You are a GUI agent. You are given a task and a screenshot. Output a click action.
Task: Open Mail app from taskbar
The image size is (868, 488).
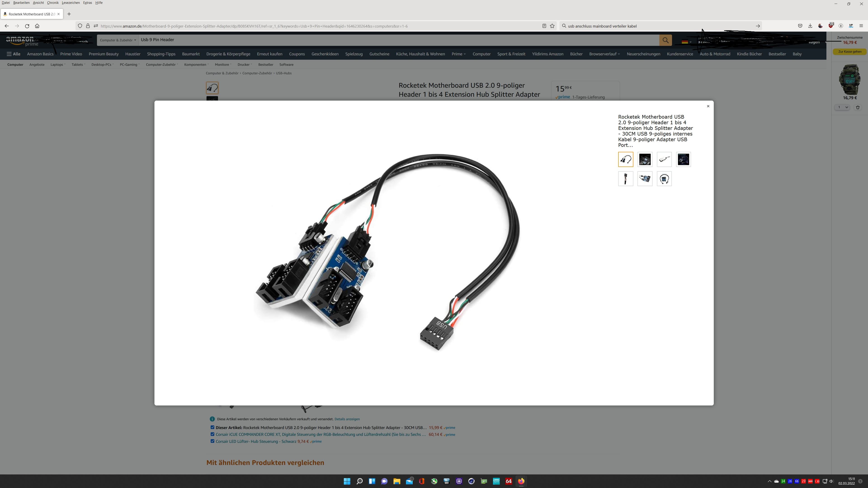[409, 481]
